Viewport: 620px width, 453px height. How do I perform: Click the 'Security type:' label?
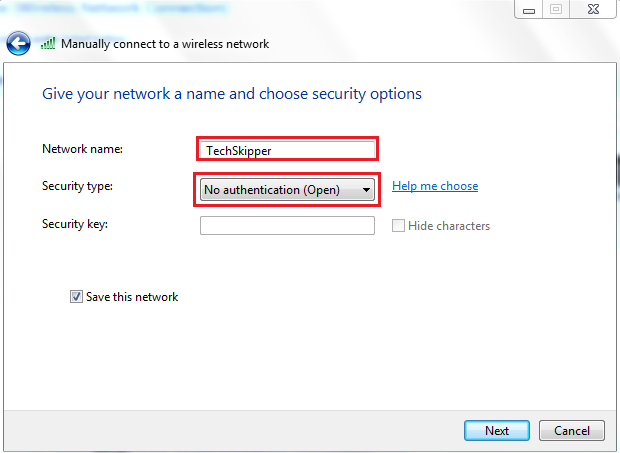pyautogui.click(x=77, y=186)
